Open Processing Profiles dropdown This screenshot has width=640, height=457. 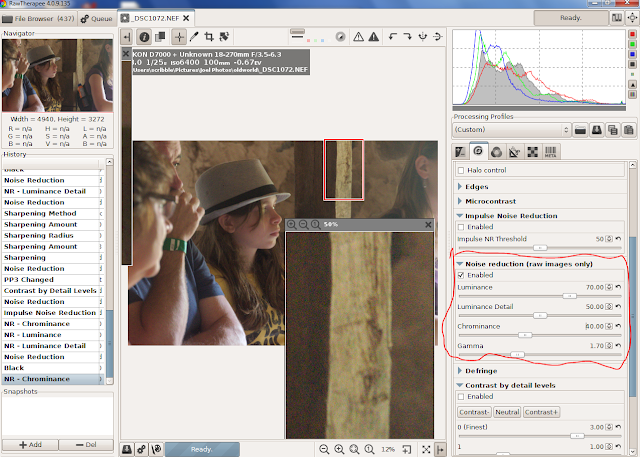pos(511,130)
